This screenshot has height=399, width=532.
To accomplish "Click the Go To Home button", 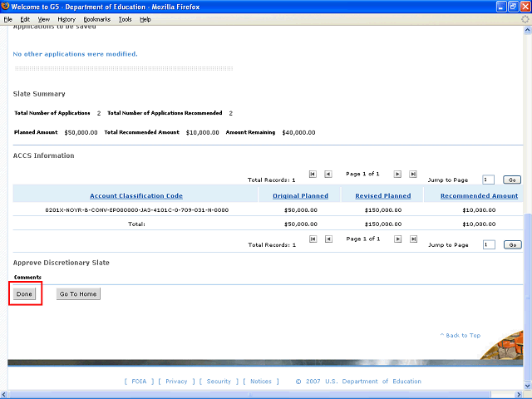I will click(78, 294).
